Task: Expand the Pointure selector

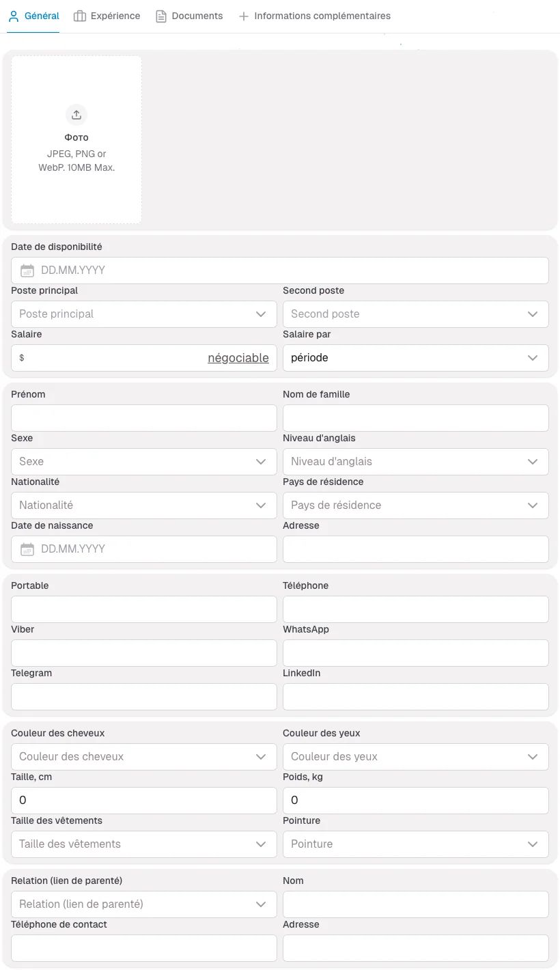Action: [x=415, y=844]
